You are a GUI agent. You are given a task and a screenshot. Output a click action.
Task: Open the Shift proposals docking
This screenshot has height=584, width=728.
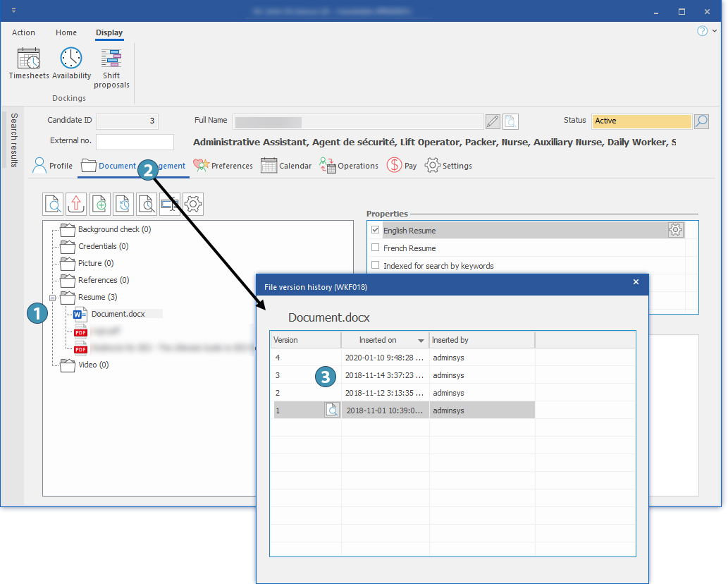111,67
